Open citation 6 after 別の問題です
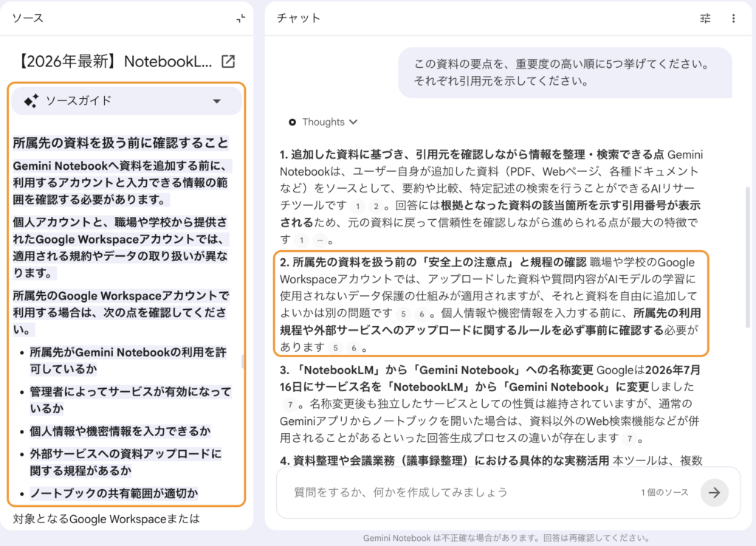 tap(422, 314)
